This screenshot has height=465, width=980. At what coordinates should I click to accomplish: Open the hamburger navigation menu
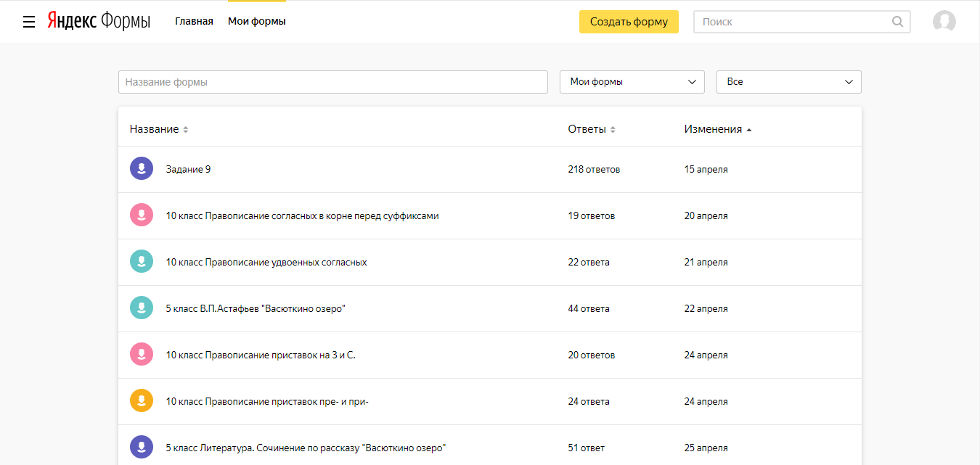29,22
